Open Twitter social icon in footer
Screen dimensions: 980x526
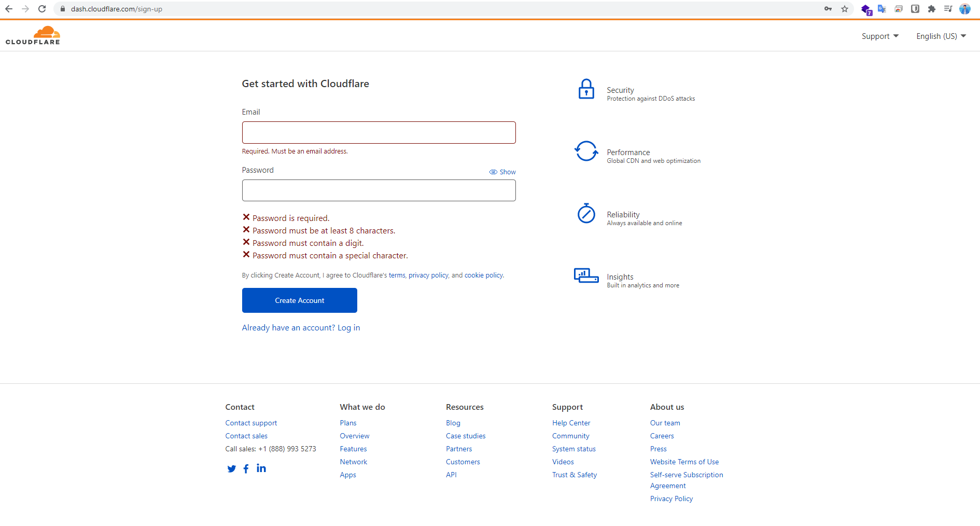point(231,469)
